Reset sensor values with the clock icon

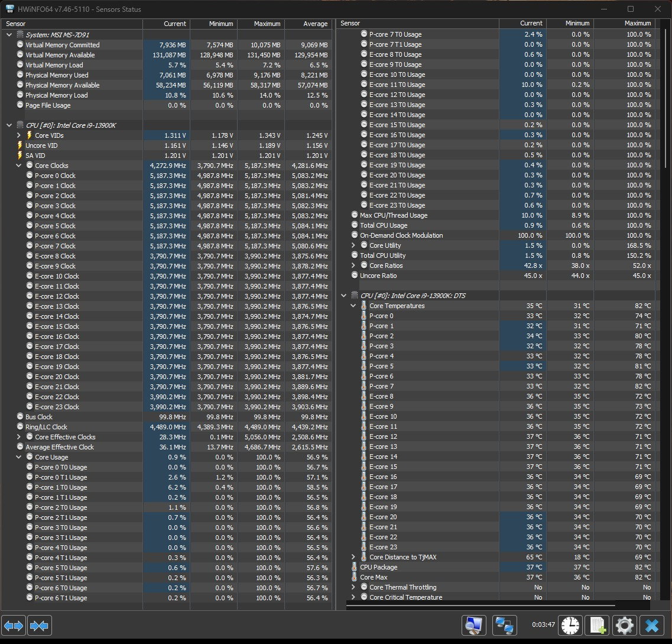pos(570,626)
